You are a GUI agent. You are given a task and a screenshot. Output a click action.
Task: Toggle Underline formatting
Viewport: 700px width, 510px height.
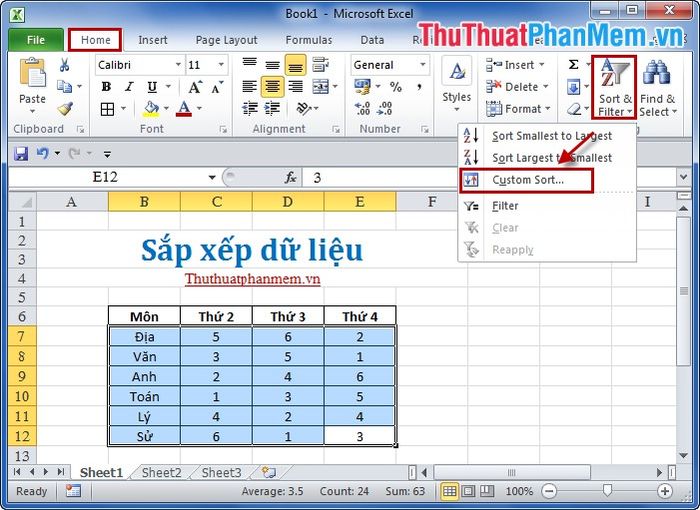[x=152, y=87]
